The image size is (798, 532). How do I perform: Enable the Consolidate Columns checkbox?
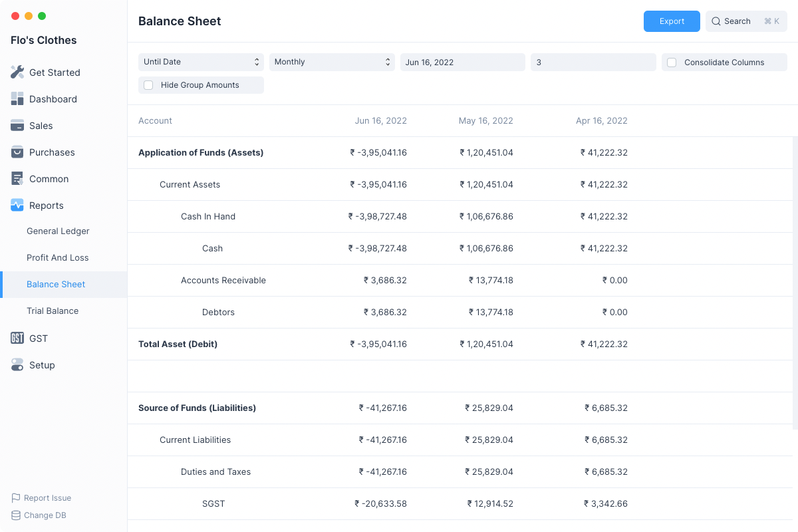[672, 63]
